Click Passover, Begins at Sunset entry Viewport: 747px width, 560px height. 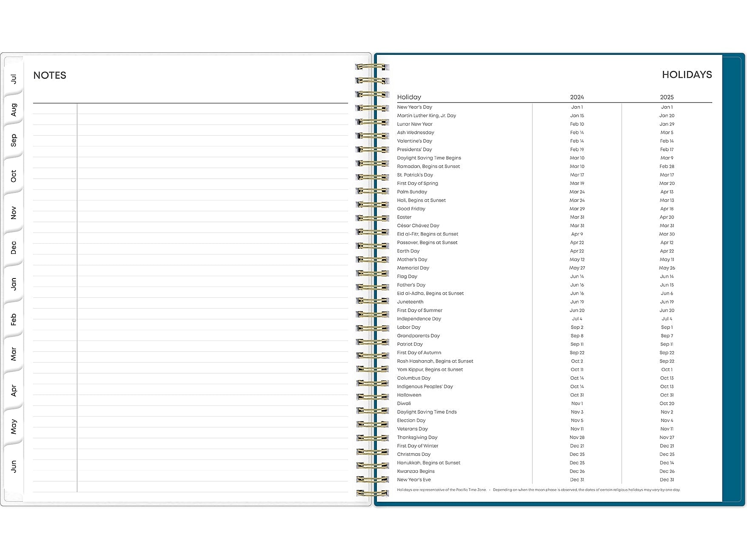click(x=427, y=243)
